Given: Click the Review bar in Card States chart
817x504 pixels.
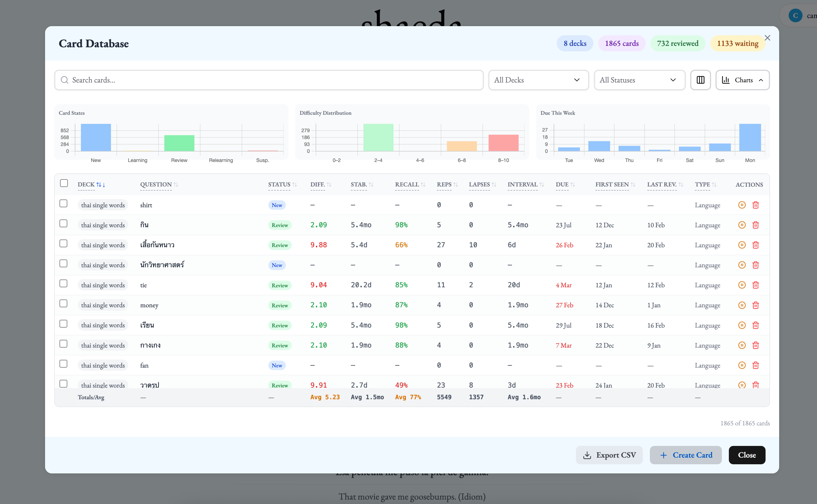Looking at the screenshot, I should point(179,143).
